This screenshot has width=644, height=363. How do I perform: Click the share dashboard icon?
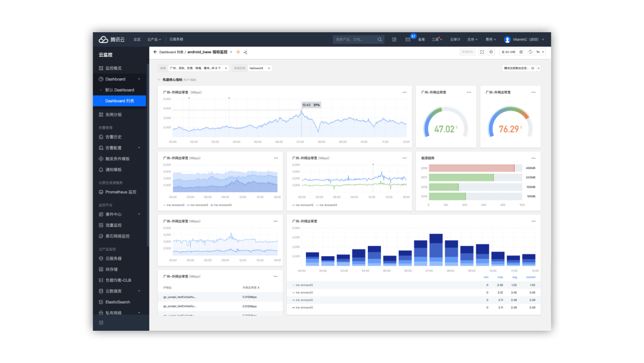click(x=245, y=52)
